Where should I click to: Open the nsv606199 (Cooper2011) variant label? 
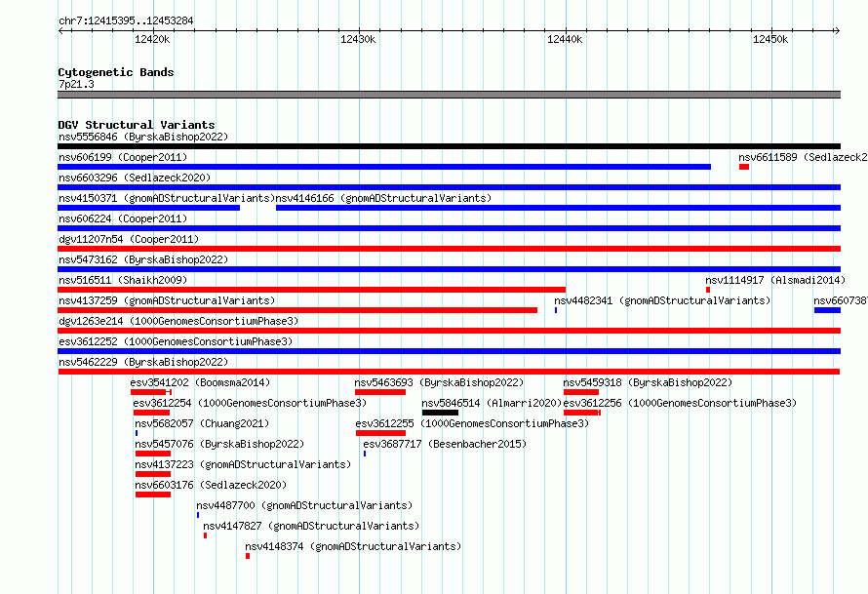(123, 157)
